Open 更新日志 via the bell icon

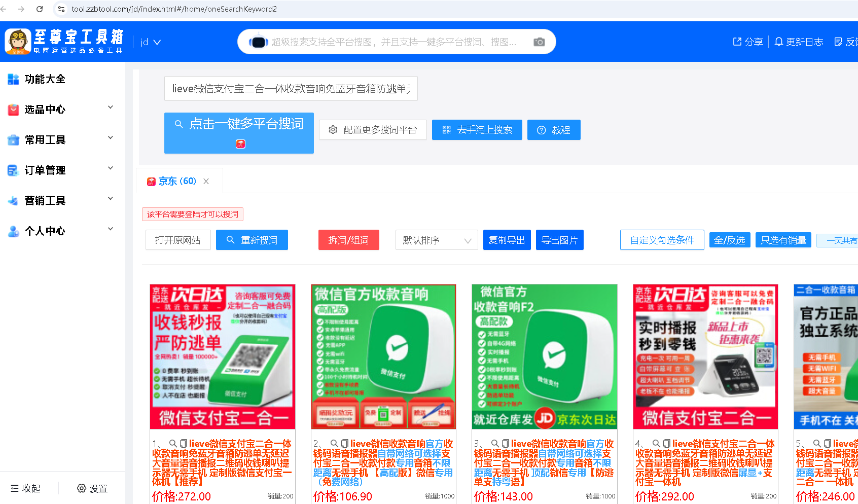[779, 42]
